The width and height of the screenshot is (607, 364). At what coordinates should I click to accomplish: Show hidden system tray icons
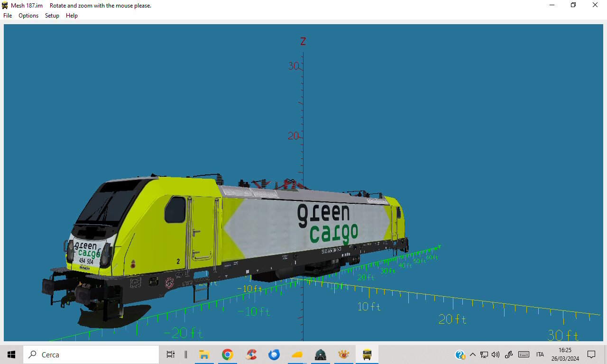point(472,355)
